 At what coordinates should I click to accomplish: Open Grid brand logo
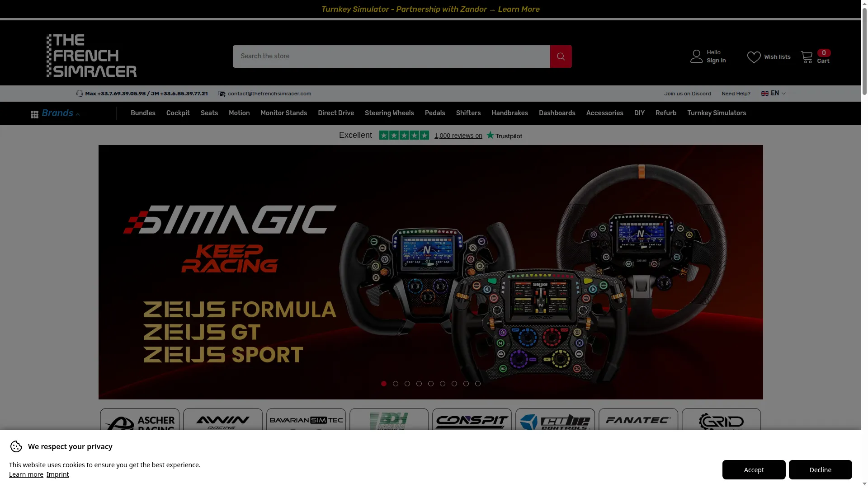coord(721,420)
